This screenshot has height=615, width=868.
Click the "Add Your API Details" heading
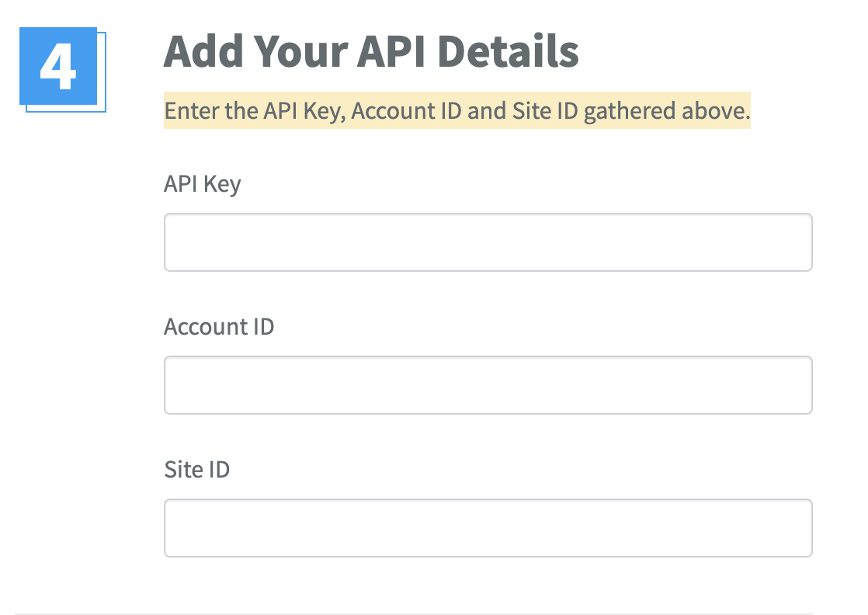click(x=371, y=52)
